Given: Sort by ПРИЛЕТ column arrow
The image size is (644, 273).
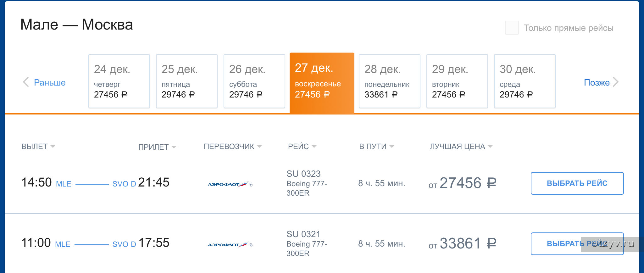Looking at the screenshot, I should (x=174, y=147).
